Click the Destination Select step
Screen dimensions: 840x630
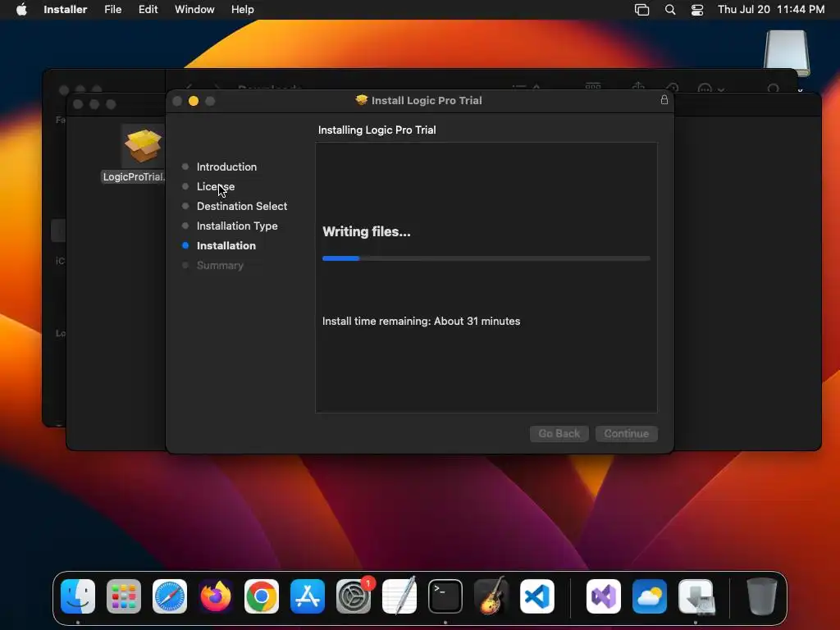pos(242,206)
